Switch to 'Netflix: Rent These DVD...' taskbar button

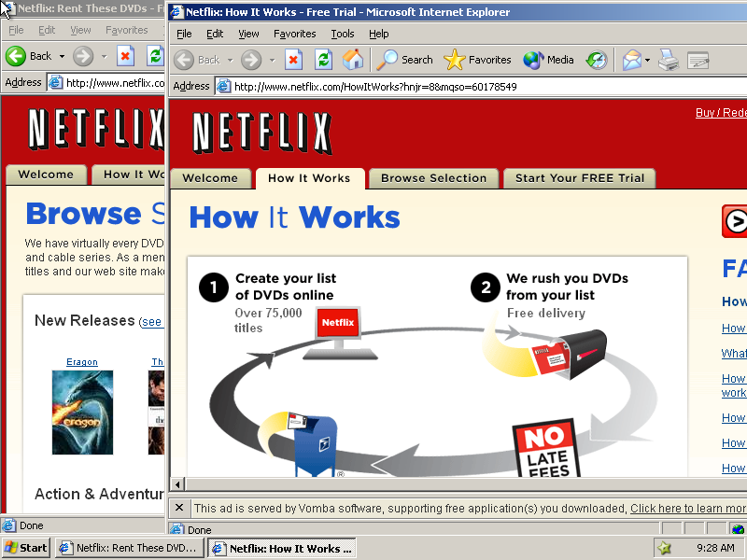(x=130, y=548)
